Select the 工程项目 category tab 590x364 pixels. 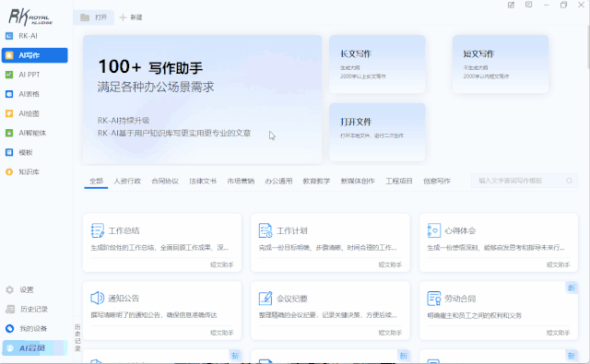tap(399, 181)
